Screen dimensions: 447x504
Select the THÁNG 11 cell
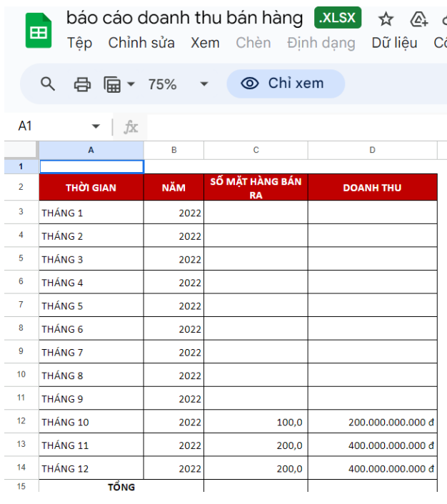tap(91, 445)
